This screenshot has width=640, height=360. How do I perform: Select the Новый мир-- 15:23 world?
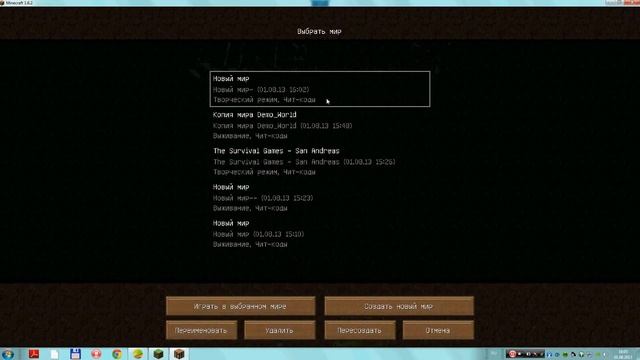click(x=320, y=198)
